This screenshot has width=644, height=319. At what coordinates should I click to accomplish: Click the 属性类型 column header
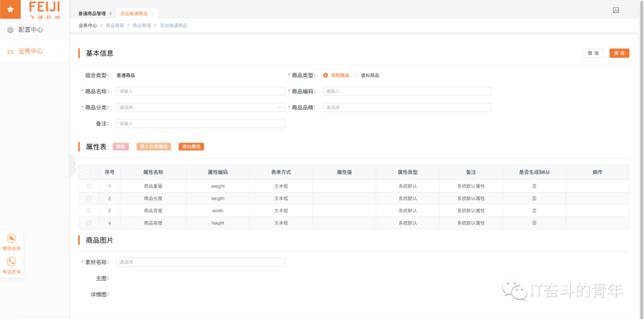[407, 172]
